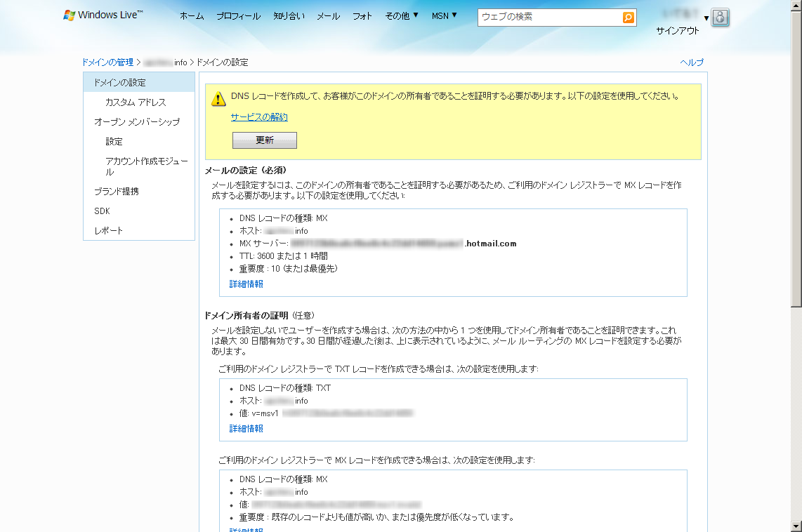This screenshot has height=532, width=802.
Task: Click the 値: v=msv1 value text
Action: point(259,413)
